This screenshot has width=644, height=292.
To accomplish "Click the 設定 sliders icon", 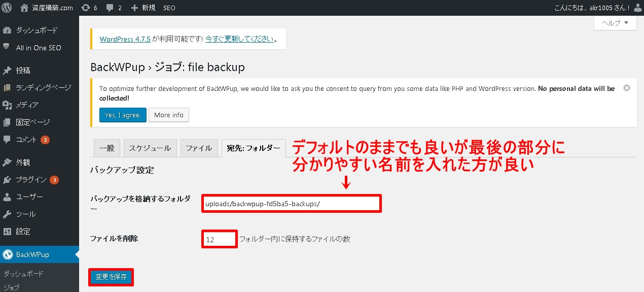I will point(7,231).
